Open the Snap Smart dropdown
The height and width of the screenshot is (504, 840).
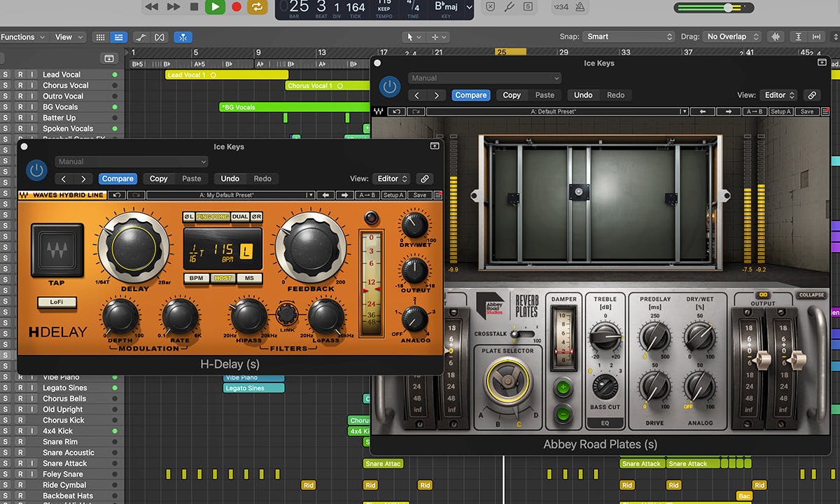pos(629,36)
